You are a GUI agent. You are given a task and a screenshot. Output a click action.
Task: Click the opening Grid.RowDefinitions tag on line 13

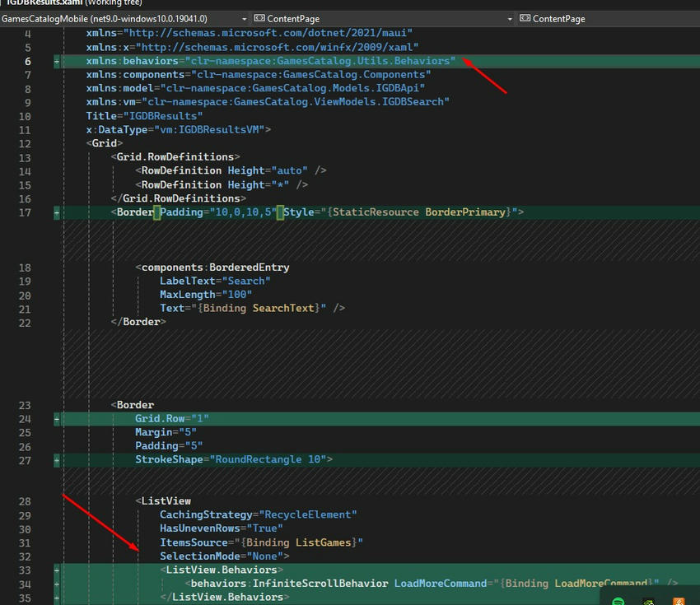(x=175, y=157)
